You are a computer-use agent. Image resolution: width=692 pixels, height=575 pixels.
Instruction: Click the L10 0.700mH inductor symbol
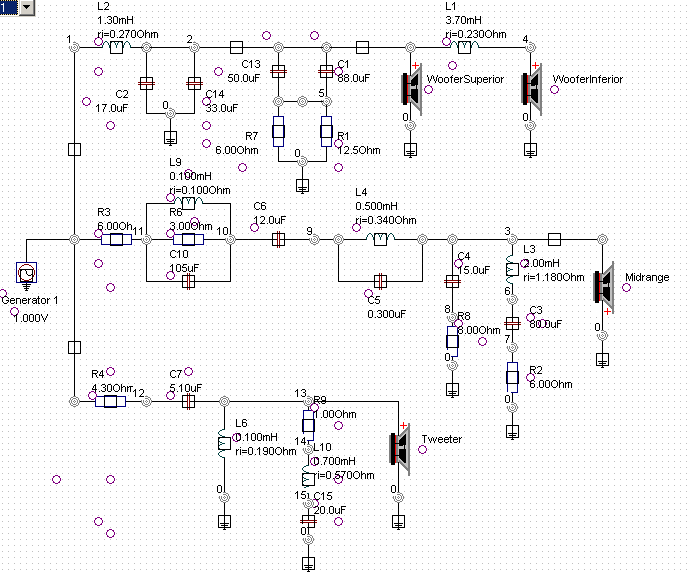click(x=308, y=479)
